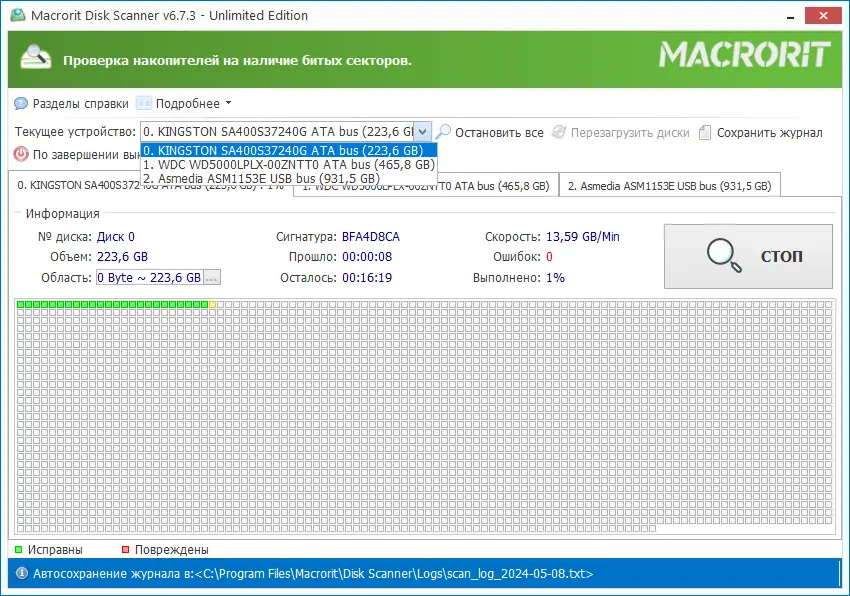Image resolution: width=850 pixels, height=596 pixels.
Task: Click completed percent 1%
Action: [555, 278]
